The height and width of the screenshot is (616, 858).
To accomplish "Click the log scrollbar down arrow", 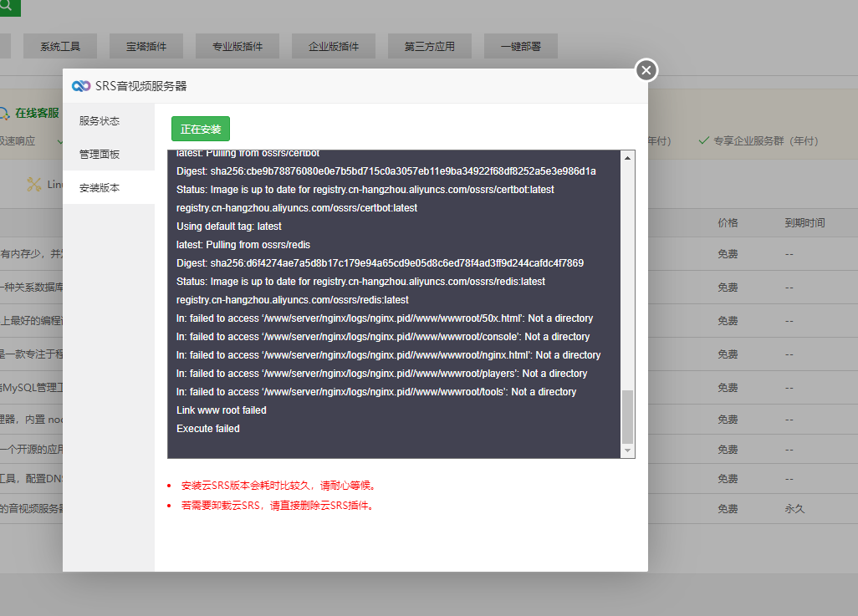I will (628, 451).
